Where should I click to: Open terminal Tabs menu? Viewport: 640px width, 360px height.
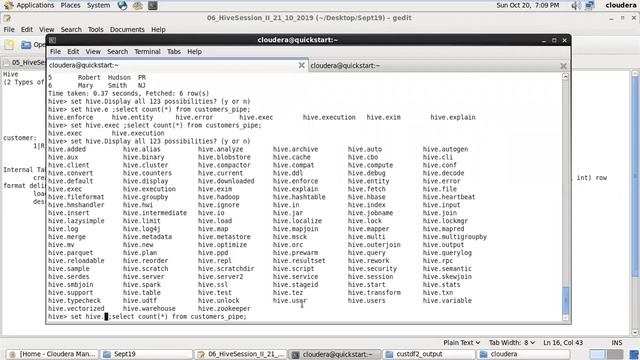point(174,51)
